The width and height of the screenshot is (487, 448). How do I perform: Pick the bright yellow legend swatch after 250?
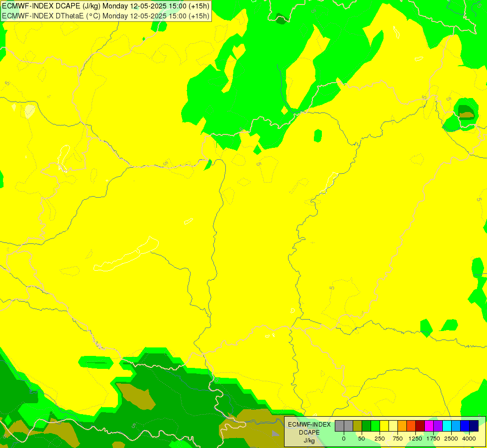[x=385, y=426]
